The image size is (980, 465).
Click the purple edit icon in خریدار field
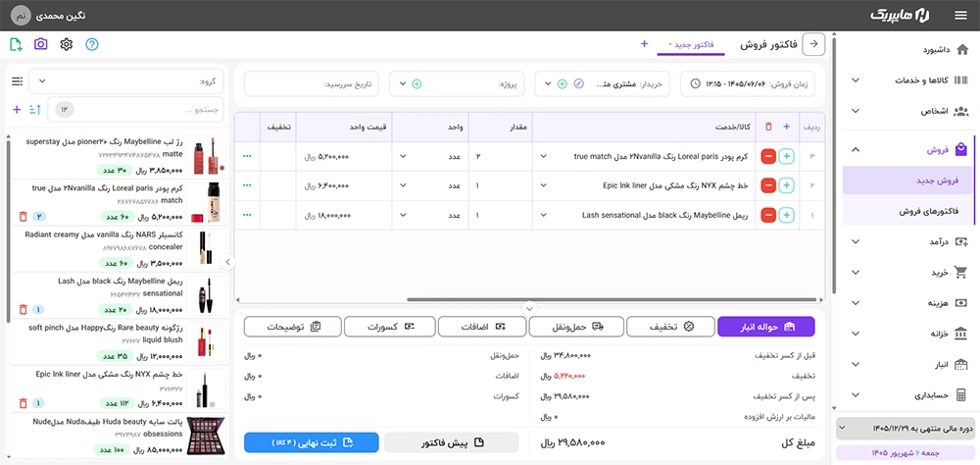click(579, 83)
